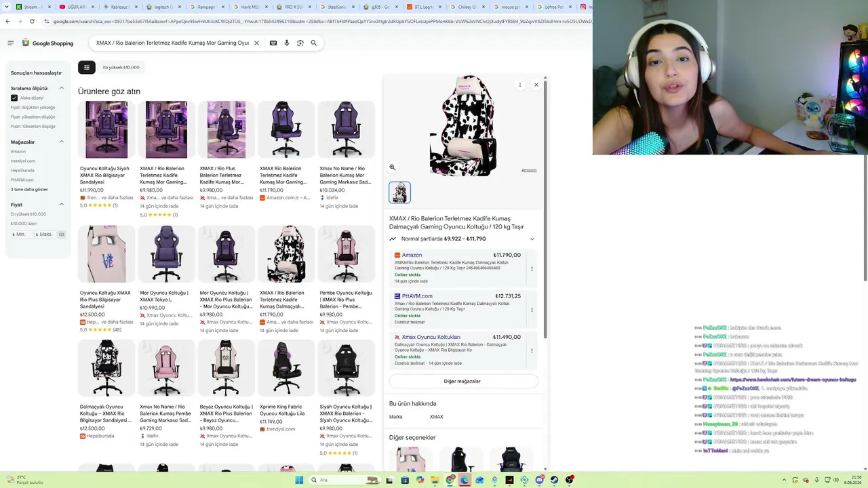Image resolution: width=868 pixels, height=488 pixels.
Task: Open the Google Shopping hamburger menu
Action: click(x=11, y=43)
